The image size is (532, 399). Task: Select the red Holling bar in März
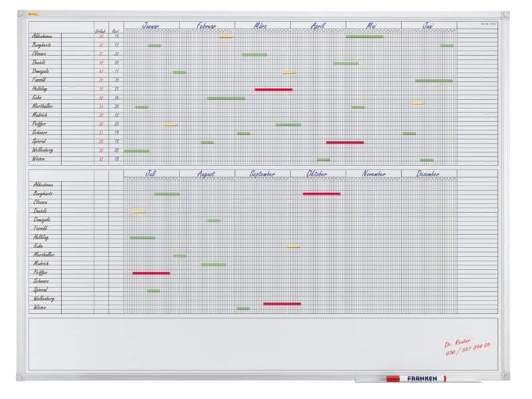point(273,89)
